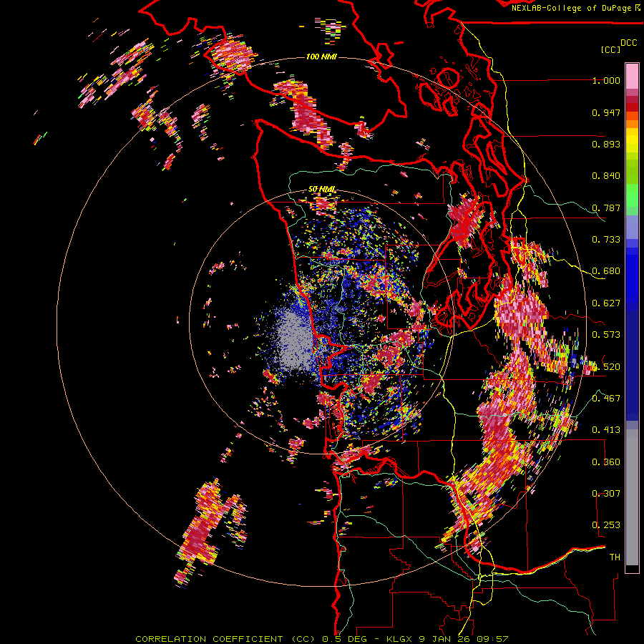
Task: Click the 1.000 value on the color scale
Action: [606, 80]
